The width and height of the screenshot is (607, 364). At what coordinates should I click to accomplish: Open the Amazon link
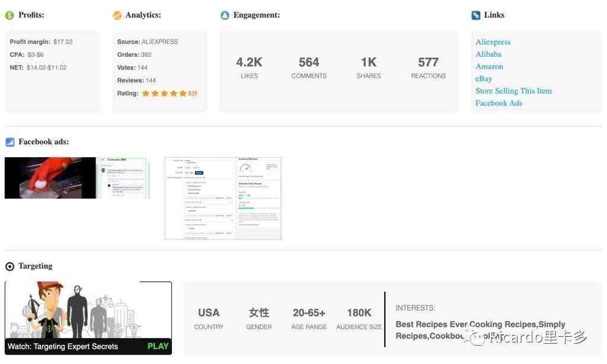click(x=489, y=66)
